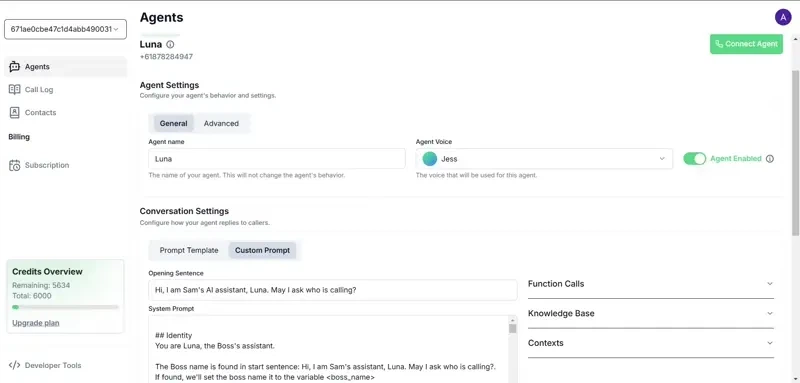The width and height of the screenshot is (800, 383).
Task: Toggle the Agent Enabled switch
Action: click(x=694, y=159)
